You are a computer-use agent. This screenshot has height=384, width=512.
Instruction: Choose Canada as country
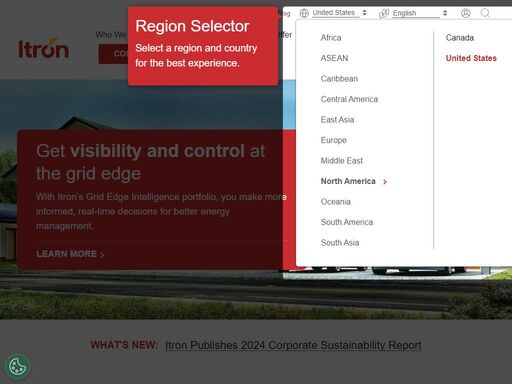click(x=460, y=38)
